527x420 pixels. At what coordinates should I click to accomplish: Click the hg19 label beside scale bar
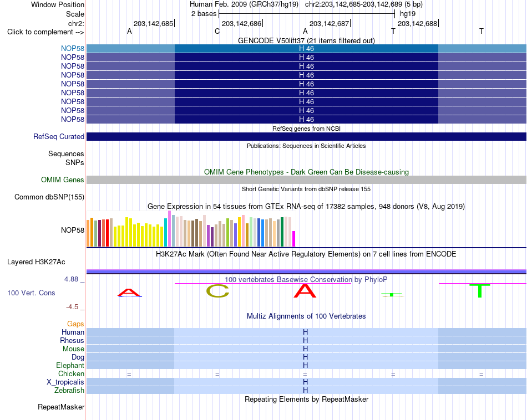407,14
